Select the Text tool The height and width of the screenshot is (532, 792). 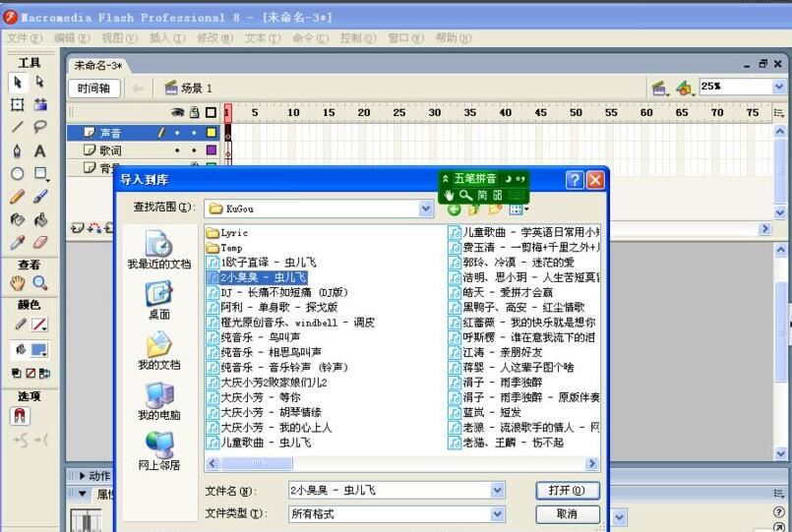coord(40,150)
